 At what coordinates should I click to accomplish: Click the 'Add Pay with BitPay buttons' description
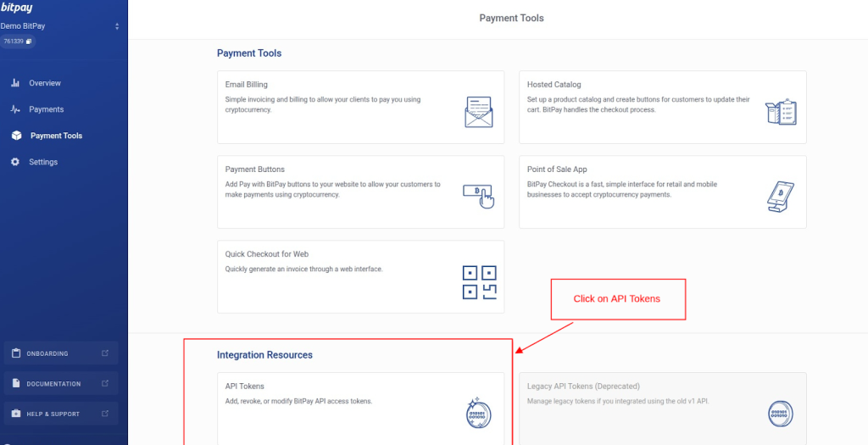pos(332,189)
